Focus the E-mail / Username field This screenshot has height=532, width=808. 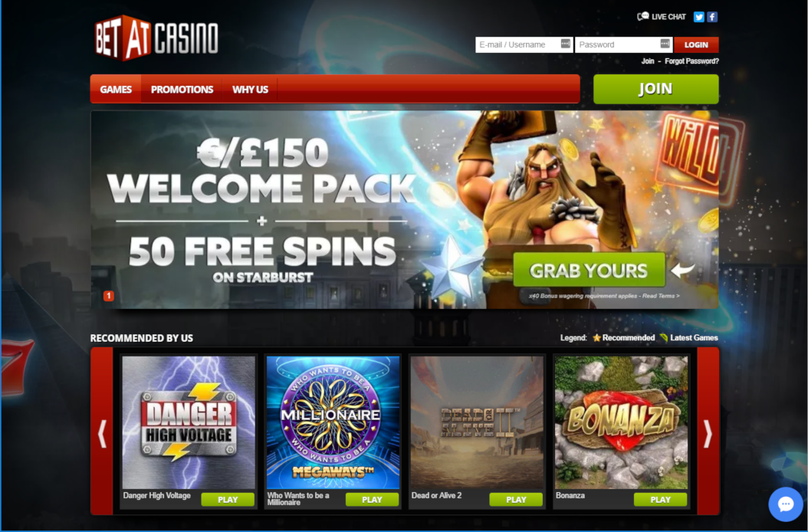point(524,44)
